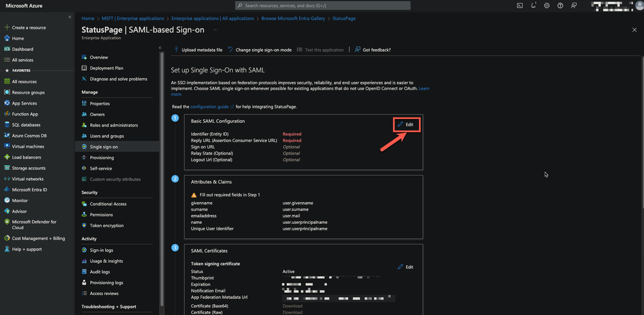Click the Home icon in sidebar
The image size is (644, 315).
(x=6, y=38)
